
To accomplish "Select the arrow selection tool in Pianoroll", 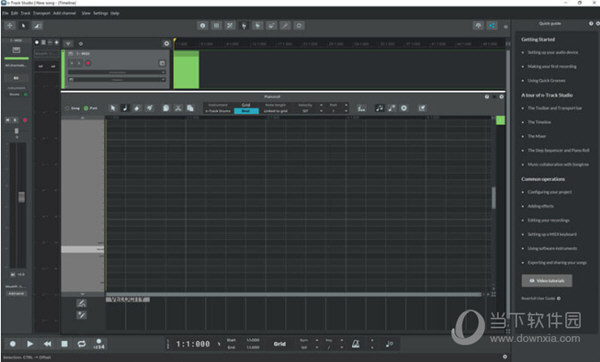I will pos(112,108).
